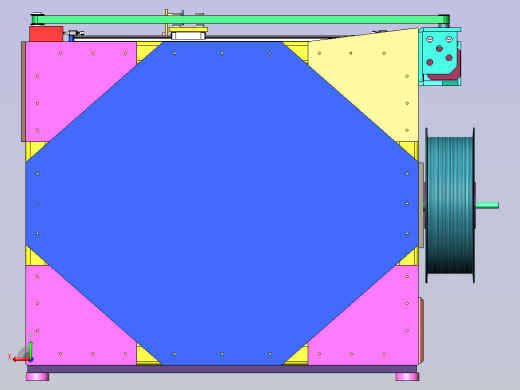Click the gray spool mounting plate on the right side
Image resolution: width=520 pixels, height=390 pixels.
(x=421, y=205)
